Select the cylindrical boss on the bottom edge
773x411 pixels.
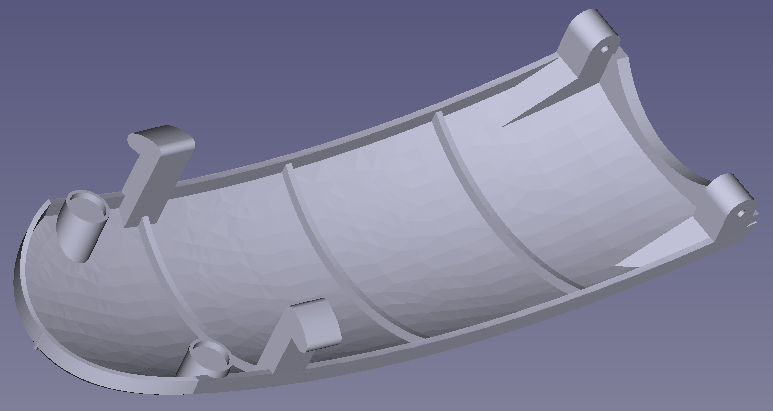[206, 358]
